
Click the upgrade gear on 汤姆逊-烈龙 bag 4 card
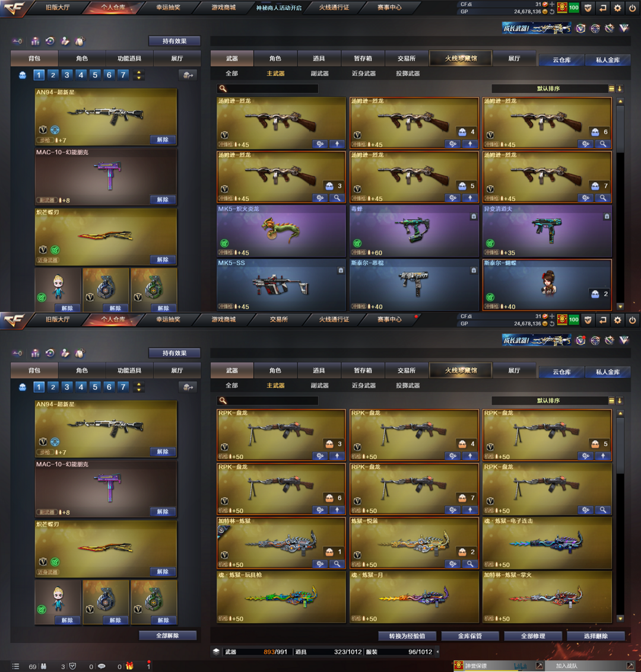(453, 144)
